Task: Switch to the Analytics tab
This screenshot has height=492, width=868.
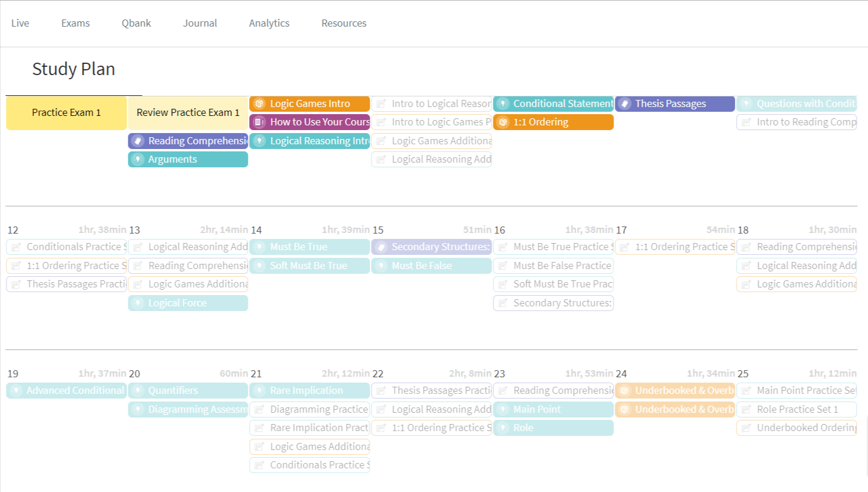Action: click(269, 23)
